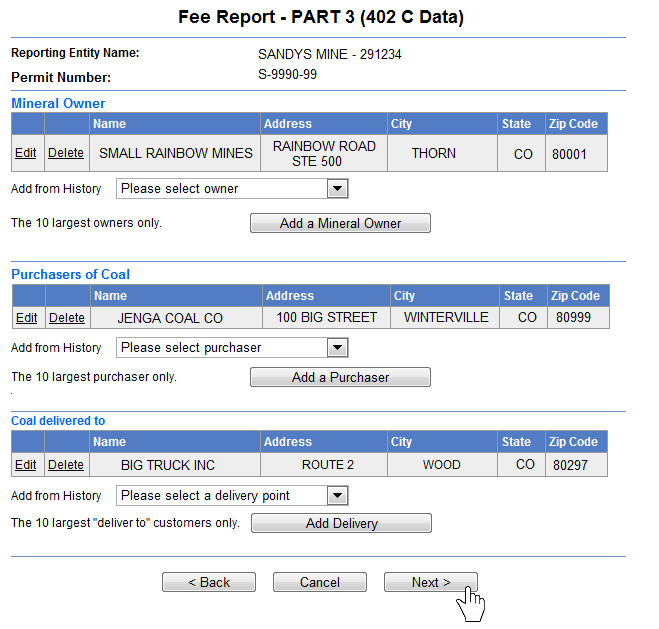Screen dimensions: 659x629
Task: Delete the SMALL RAINBOW MINES owner row
Action: 66,153
